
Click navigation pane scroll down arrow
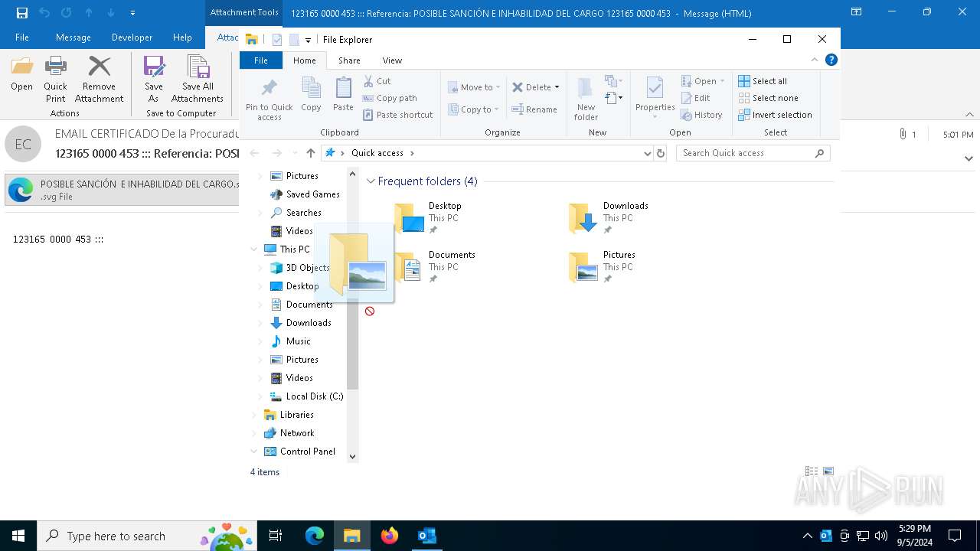point(352,457)
